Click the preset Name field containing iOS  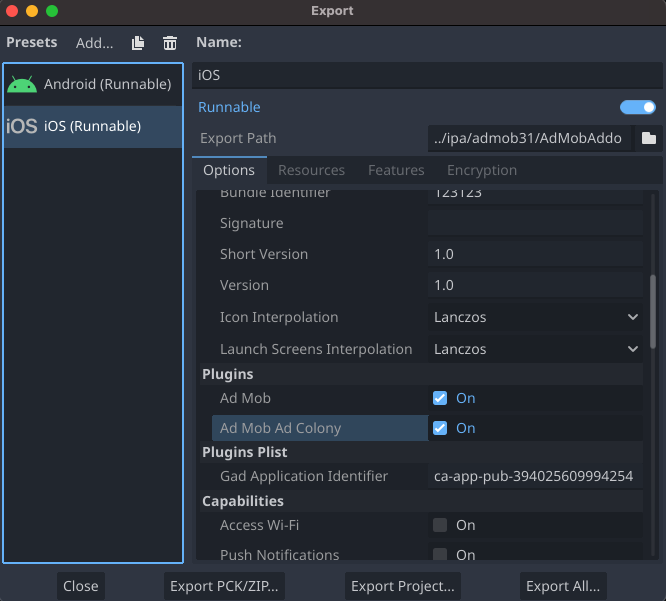[427, 75]
